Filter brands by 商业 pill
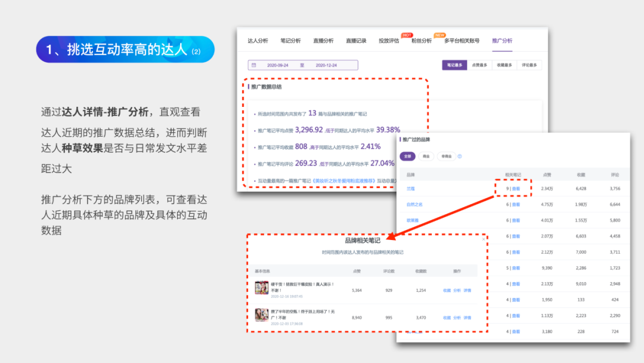 (x=426, y=156)
